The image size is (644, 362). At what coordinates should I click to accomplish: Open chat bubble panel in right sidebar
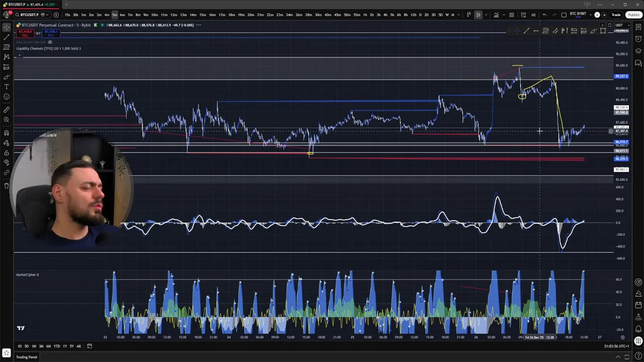click(638, 63)
